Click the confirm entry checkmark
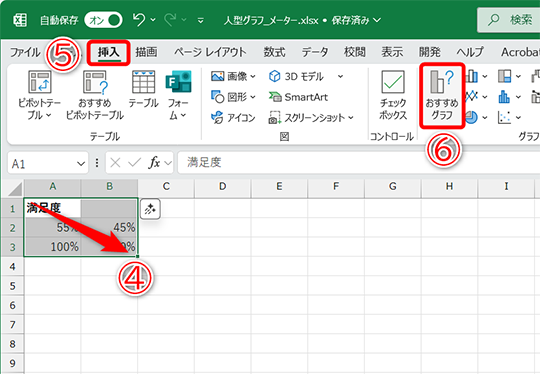 [x=134, y=163]
